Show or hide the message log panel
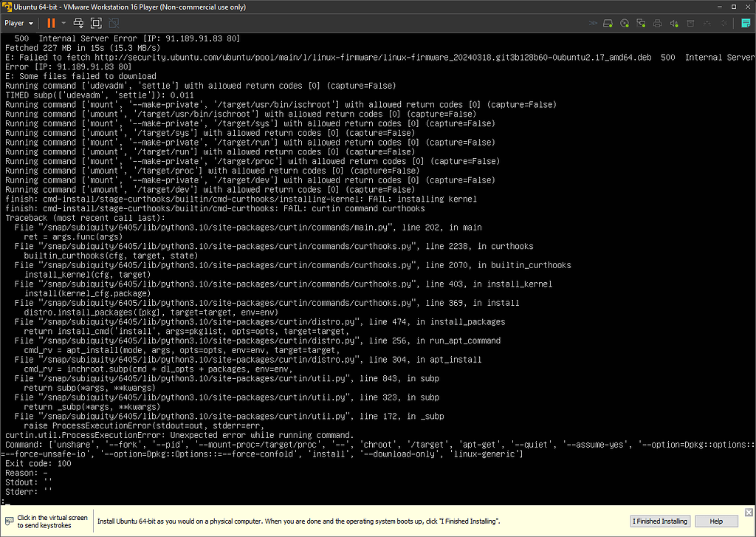 tap(745, 23)
